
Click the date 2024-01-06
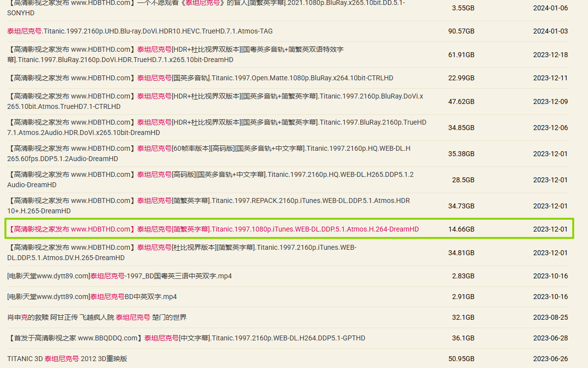click(551, 8)
